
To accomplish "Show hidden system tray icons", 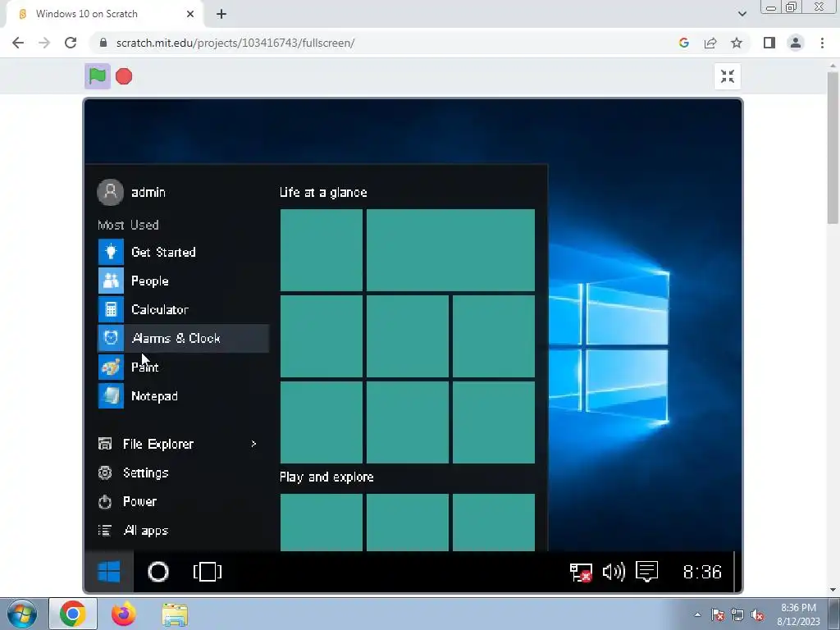I will [x=697, y=614].
